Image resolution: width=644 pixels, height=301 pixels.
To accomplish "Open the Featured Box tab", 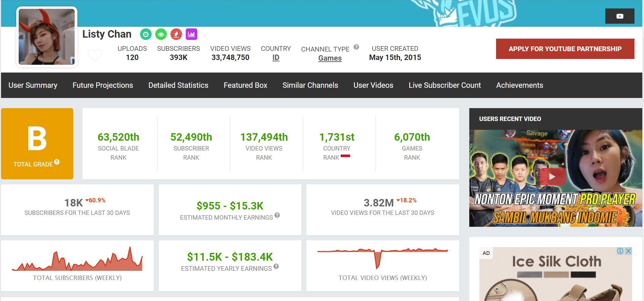I will pyautogui.click(x=245, y=85).
